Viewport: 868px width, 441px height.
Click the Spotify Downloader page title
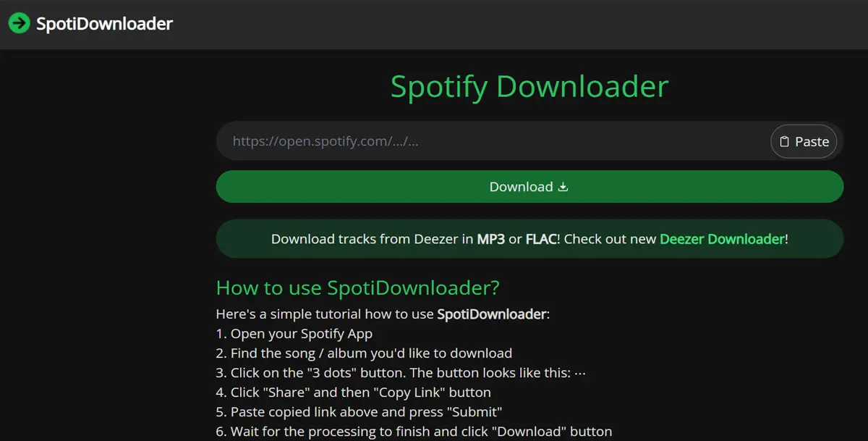(529, 86)
